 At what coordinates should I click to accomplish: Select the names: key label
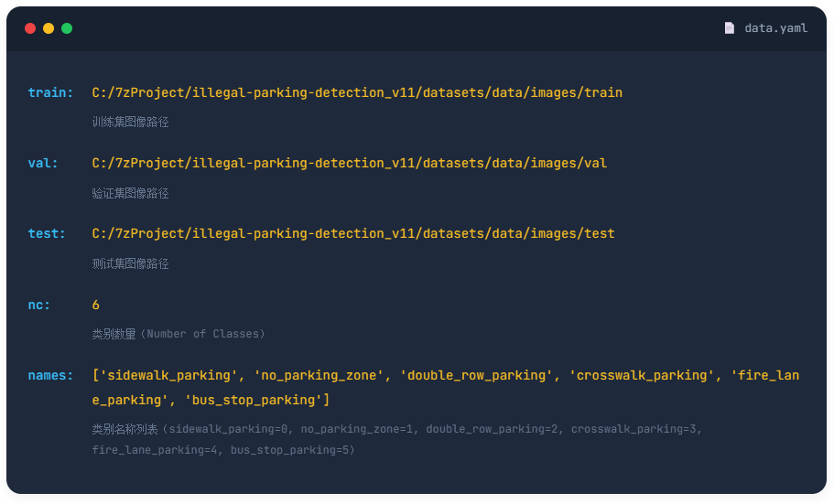point(50,375)
